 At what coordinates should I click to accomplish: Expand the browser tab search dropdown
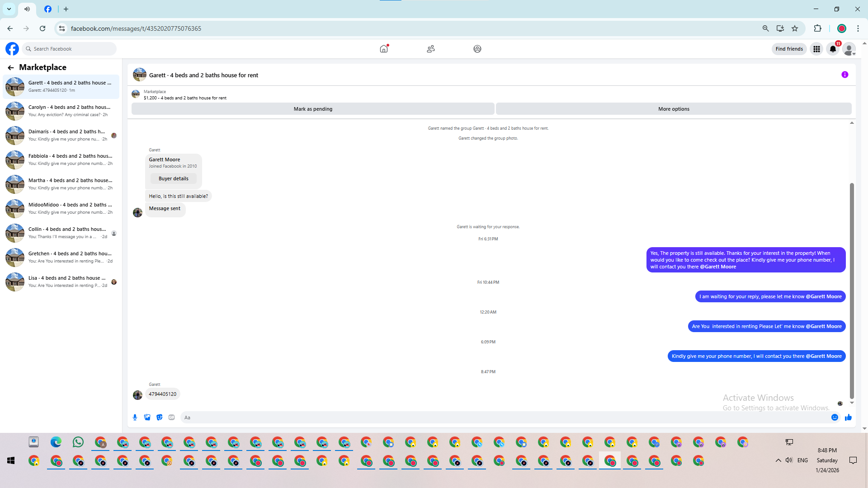[x=9, y=9]
